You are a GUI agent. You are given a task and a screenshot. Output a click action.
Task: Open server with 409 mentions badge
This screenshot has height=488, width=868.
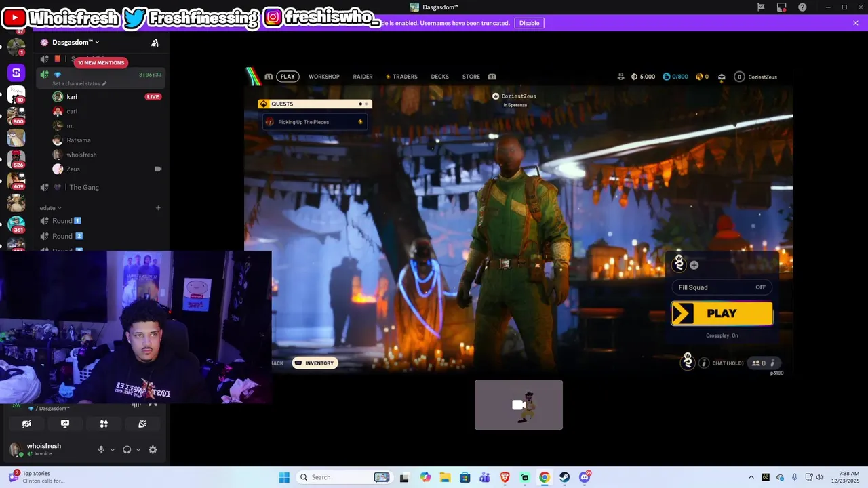coord(16,182)
